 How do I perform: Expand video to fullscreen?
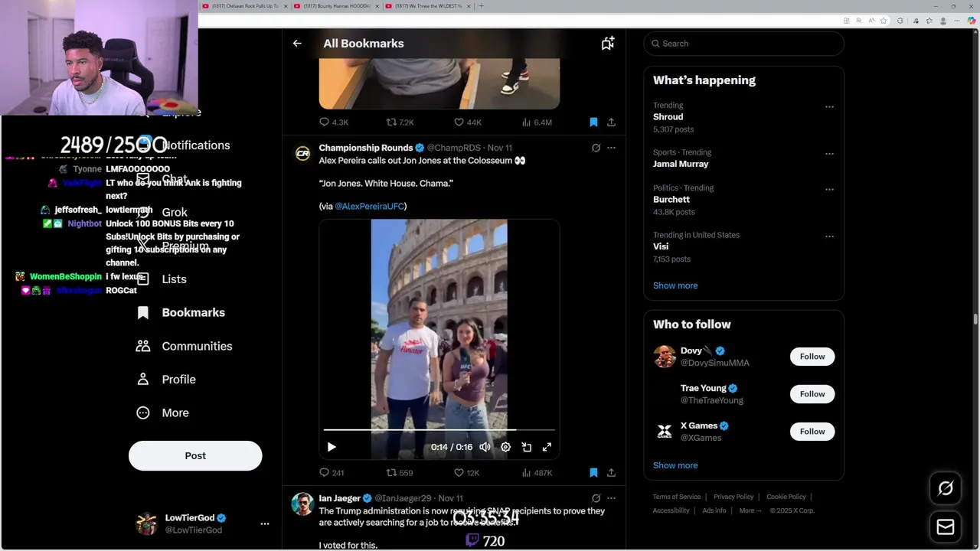pyautogui.click(x=547, y=447)
